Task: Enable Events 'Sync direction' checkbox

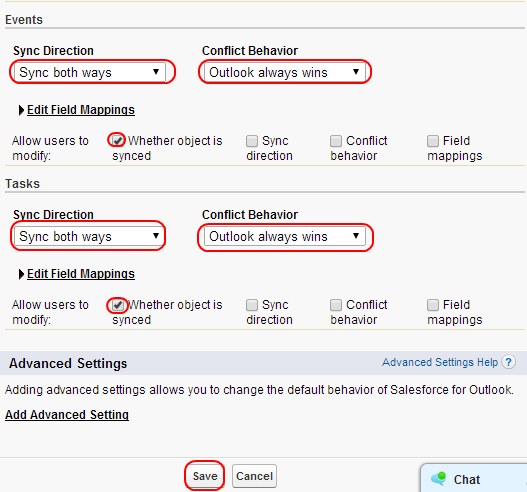Action: [x=252, y=141]
